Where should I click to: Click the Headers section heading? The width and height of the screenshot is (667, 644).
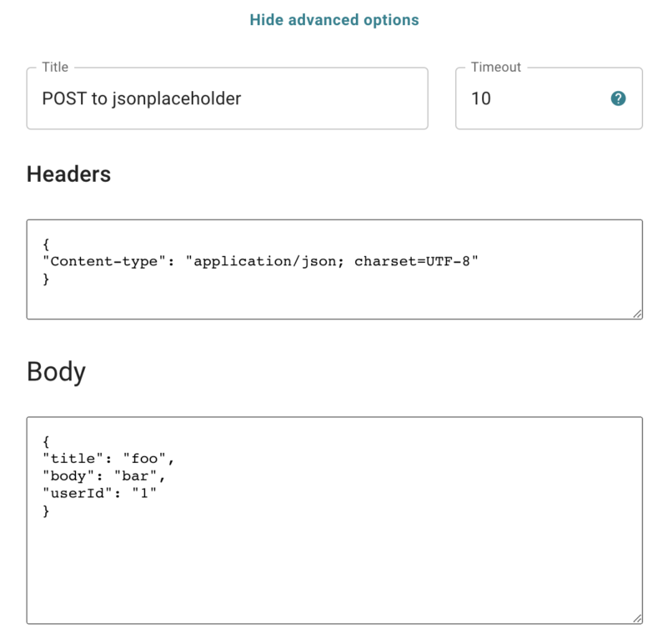[x=68, y=174]
